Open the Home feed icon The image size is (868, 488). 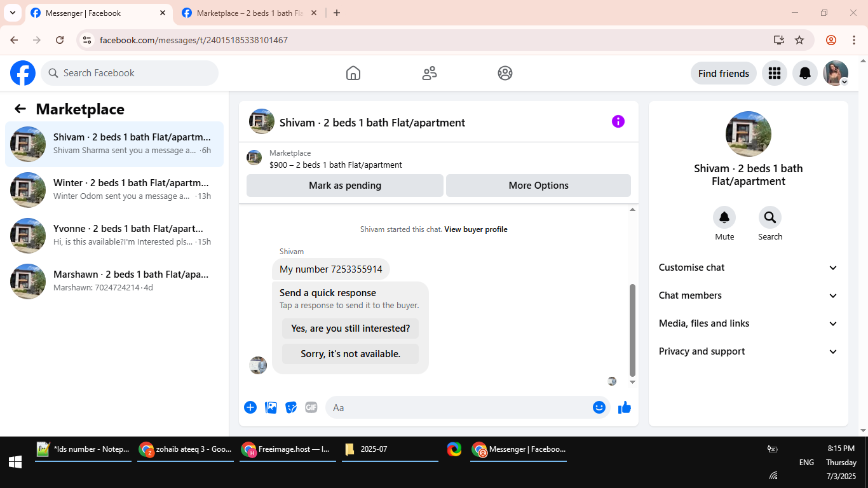click(x=353, y=73)
